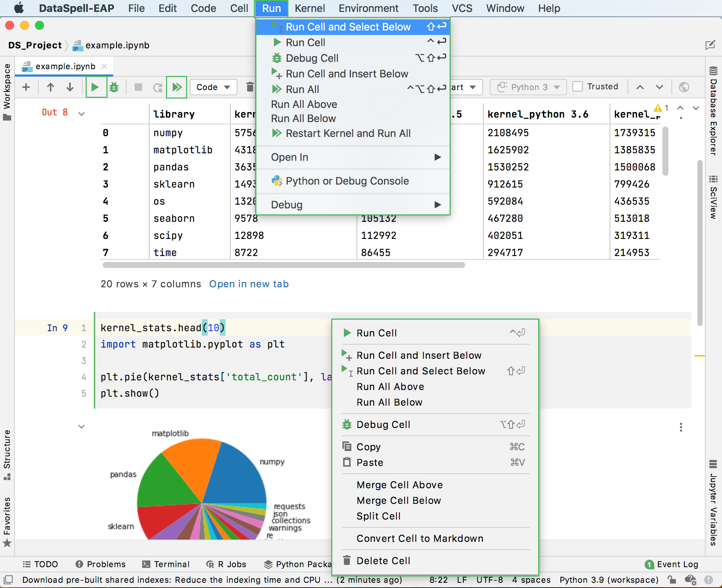722x588 pixels.
Task: Click the restart kernel toolbar icon
Action: (x=158, y=87)
